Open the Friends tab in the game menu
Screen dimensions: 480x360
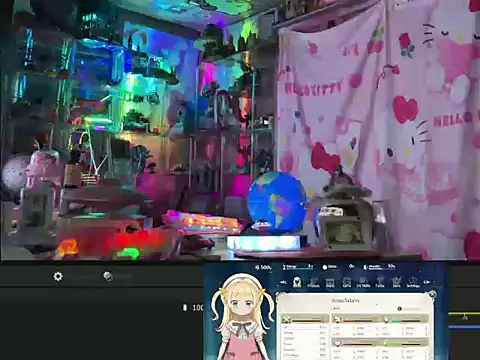[x=313, y=283]
